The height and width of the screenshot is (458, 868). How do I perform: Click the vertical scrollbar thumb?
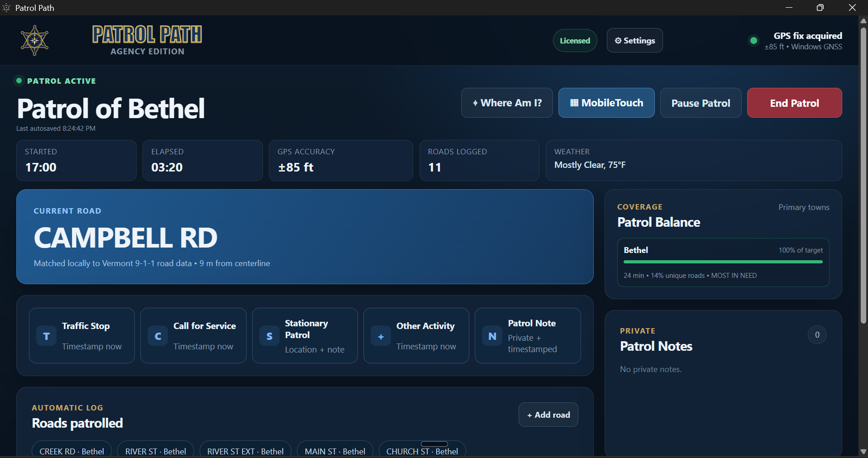863,176
